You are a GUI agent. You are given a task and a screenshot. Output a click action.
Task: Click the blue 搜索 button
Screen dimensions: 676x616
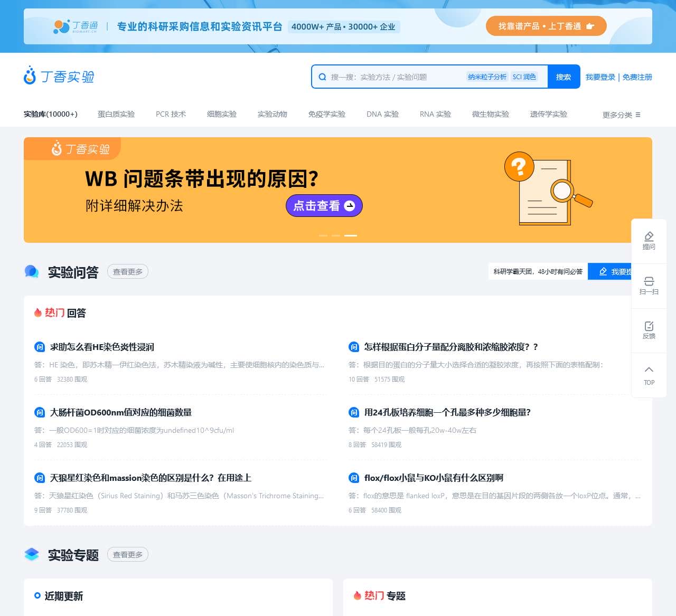point(564,77)
